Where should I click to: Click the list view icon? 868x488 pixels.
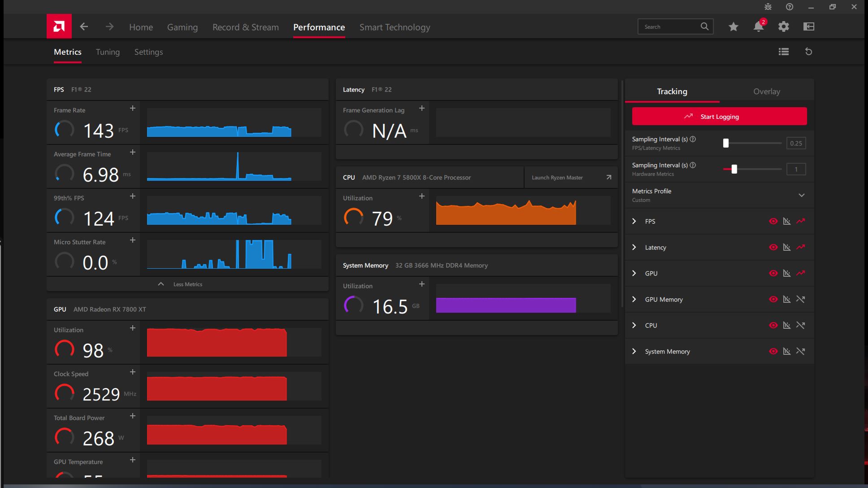point(784,52)
